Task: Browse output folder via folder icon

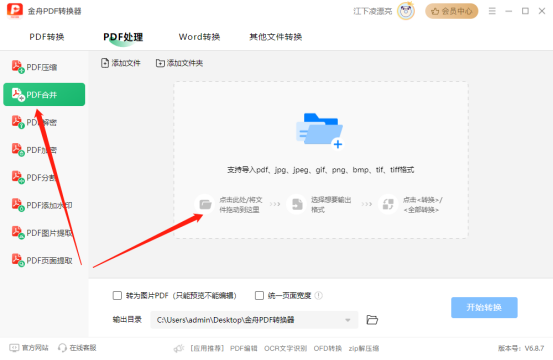Action: coord(372,320)
